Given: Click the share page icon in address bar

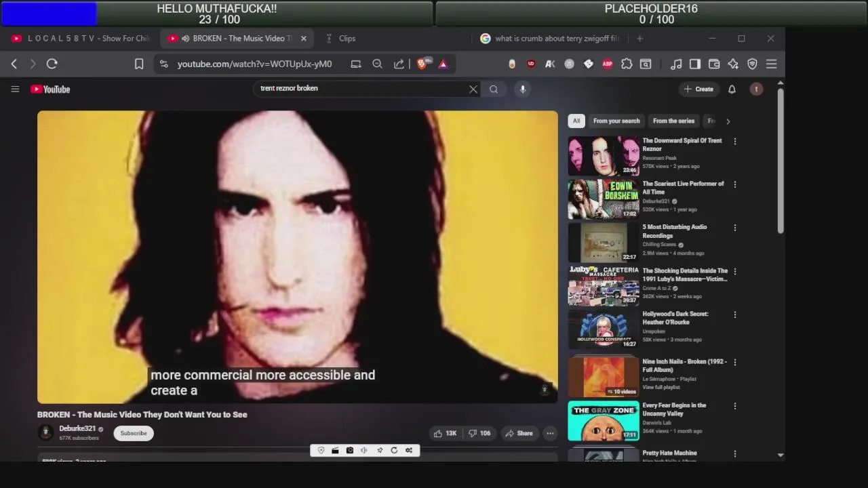Looking at the screenshot, I should click(399, 64).
